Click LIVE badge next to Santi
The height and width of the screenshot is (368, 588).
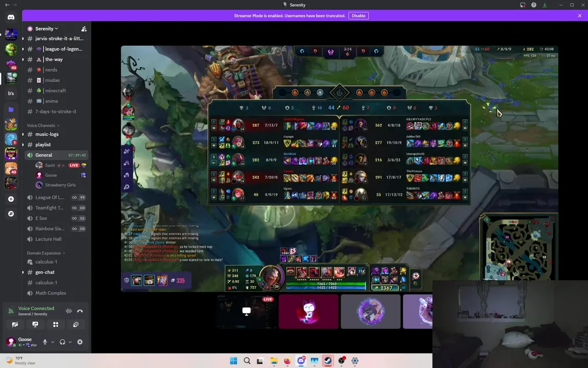[x=74, y=165]
